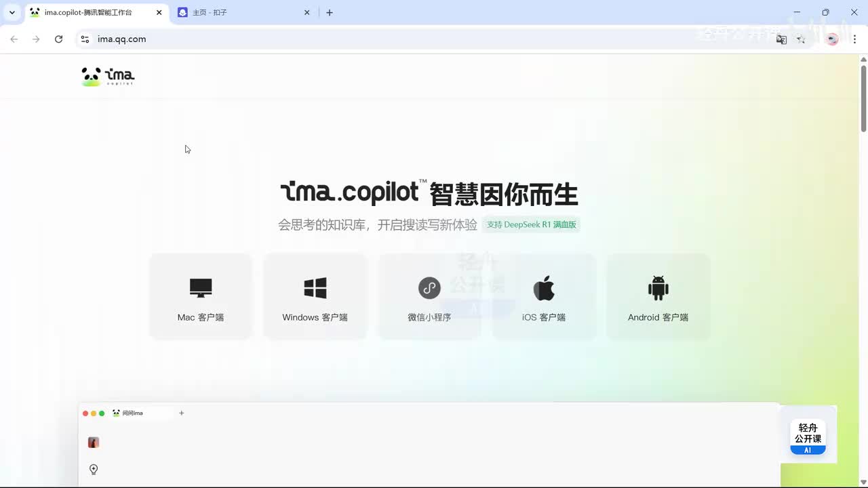
Task: Open the Windows 客户端 download card
Action: point(315,296)
